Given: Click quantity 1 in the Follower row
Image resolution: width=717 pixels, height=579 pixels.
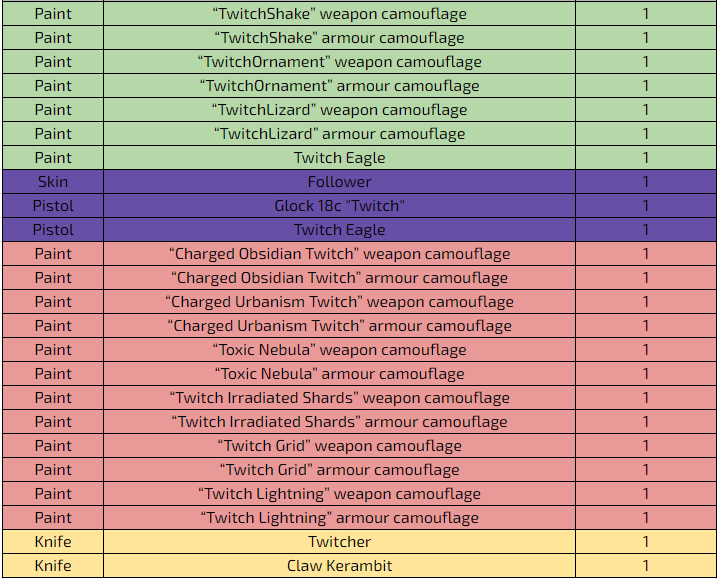Looking at the screenshot, I should click(x=646, y=182).
